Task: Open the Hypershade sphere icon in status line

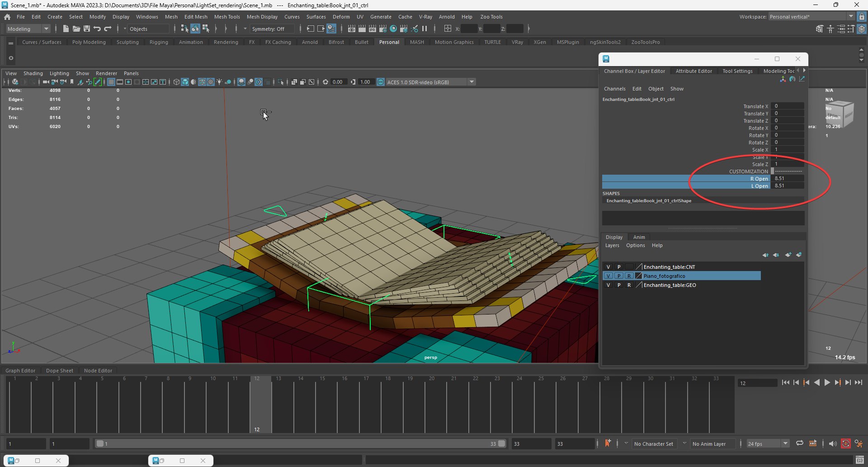Action: [393, 29]
